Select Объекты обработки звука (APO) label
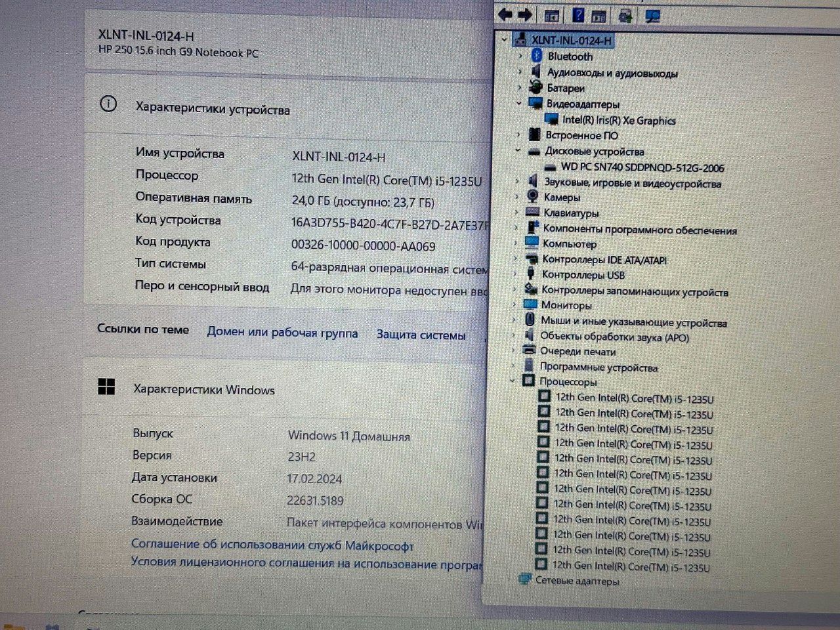Screen dimensions: 840x630 click(615, 337)
